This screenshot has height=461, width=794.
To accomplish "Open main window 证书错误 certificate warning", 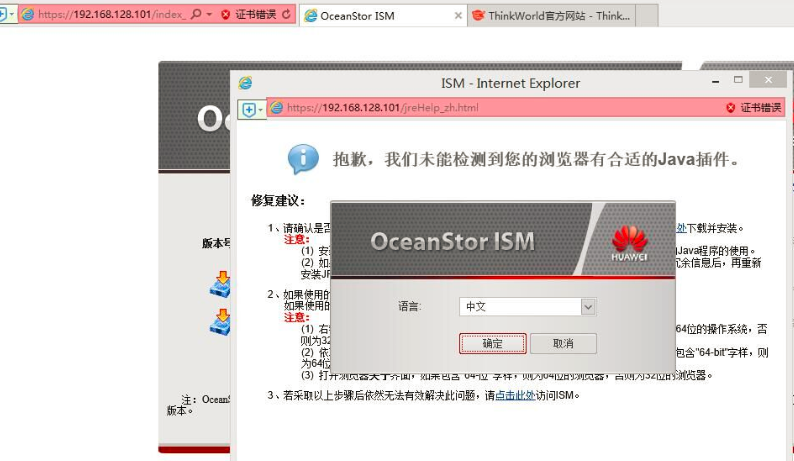I will click(x=250, y=14).
